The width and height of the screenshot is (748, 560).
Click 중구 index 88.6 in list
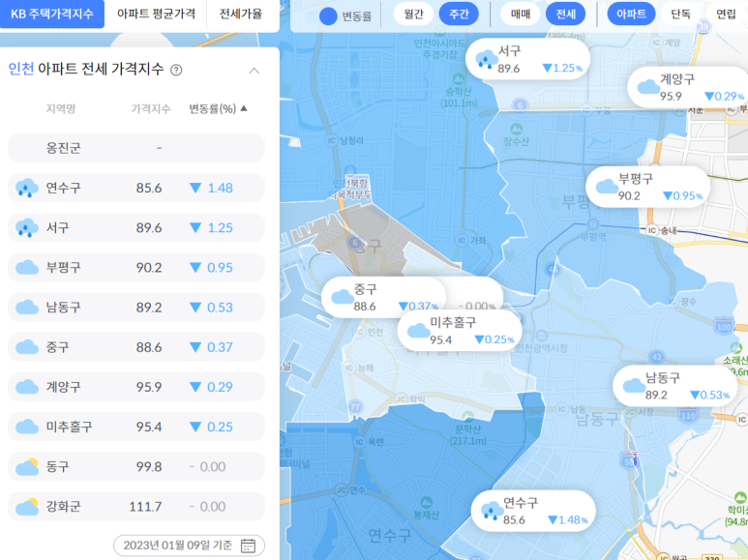click(x=149, y=347)
